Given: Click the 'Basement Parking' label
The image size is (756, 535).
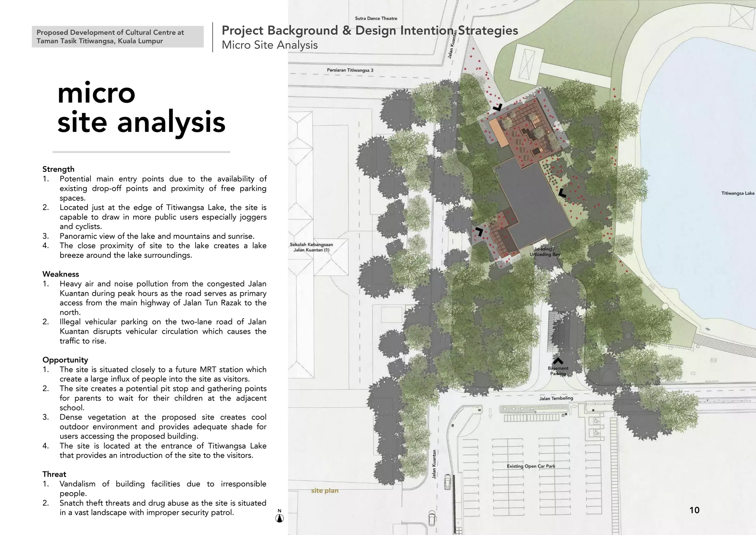Looking at the screenshot, I should [x=558, y=371].
